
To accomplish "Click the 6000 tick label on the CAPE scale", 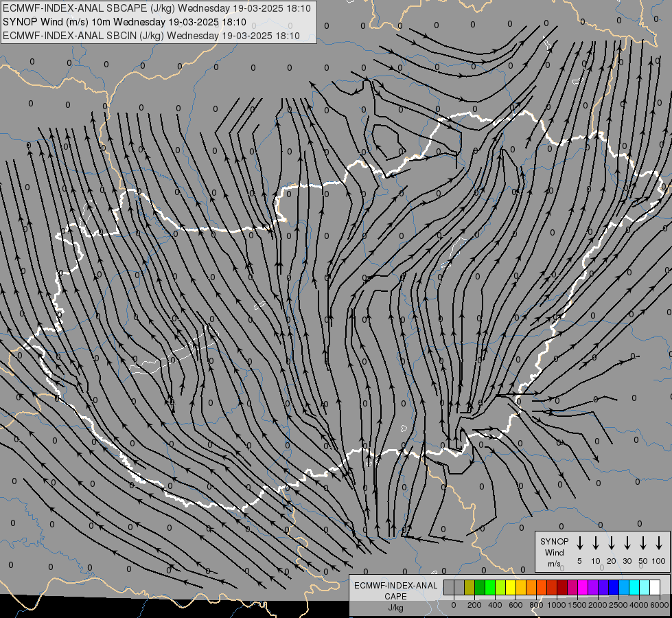I will (660, 605).
